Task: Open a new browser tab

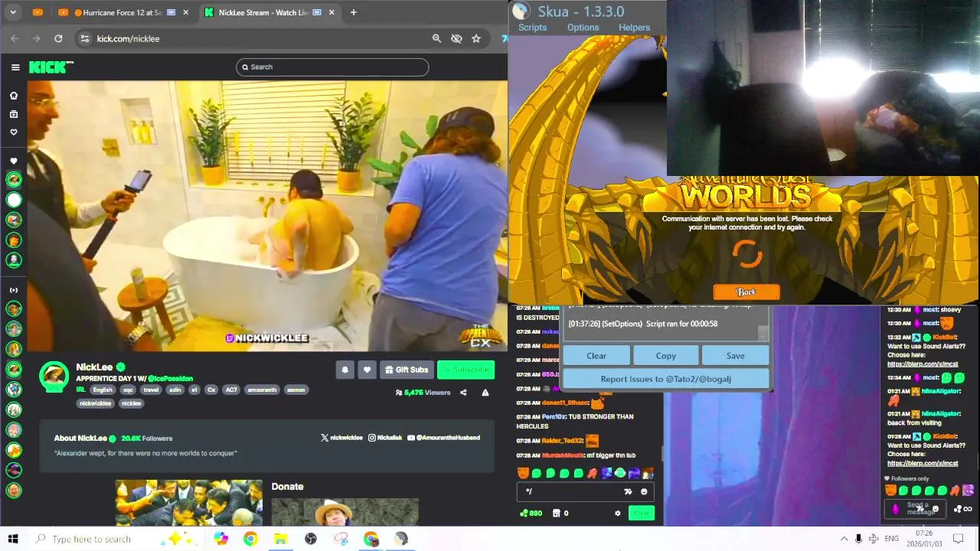Action: [353, 12]
